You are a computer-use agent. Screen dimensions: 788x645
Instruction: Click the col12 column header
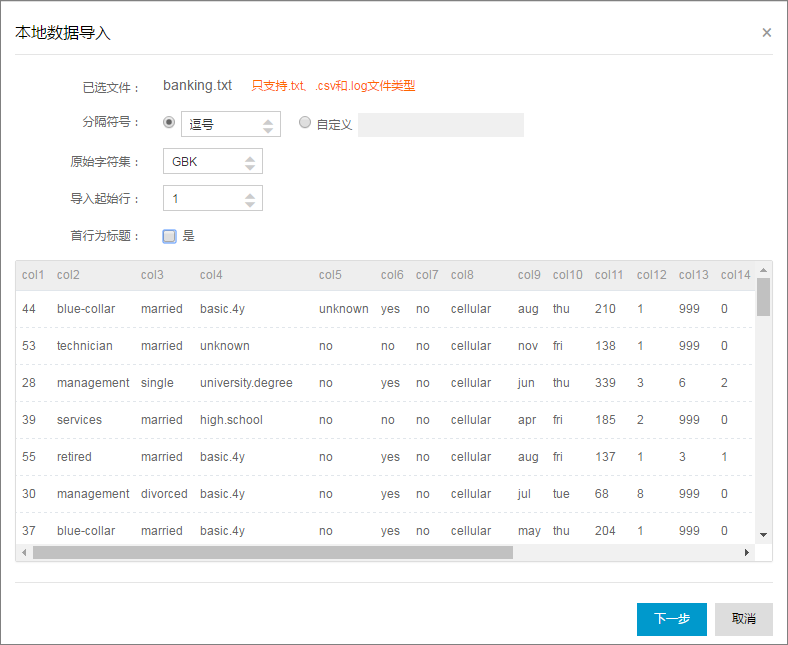pyautogui.click(x=652, y=275)
